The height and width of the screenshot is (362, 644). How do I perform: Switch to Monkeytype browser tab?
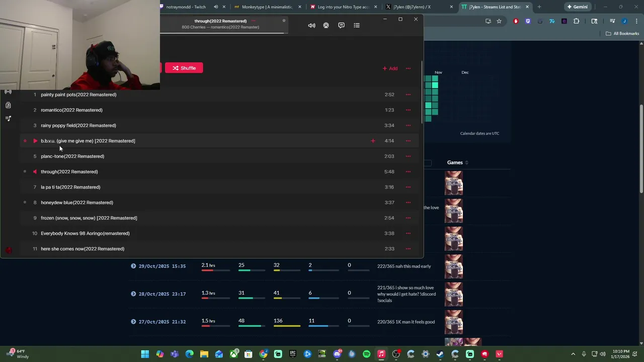267,7
